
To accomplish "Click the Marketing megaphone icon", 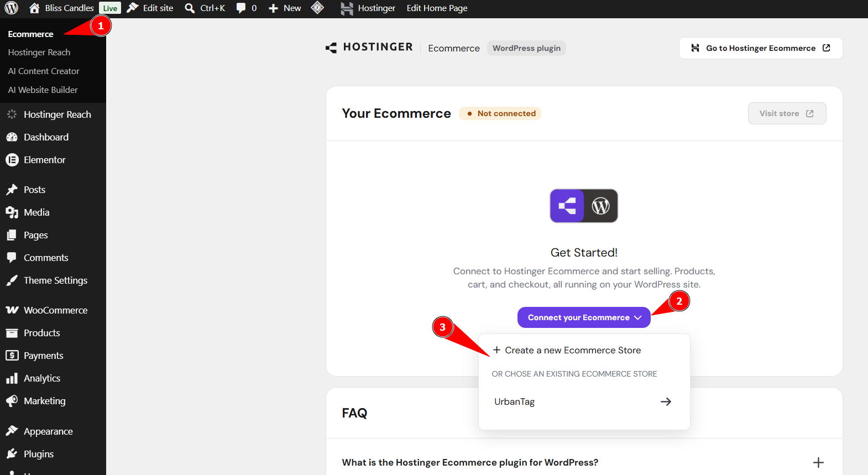I will [x=12, y=401].
